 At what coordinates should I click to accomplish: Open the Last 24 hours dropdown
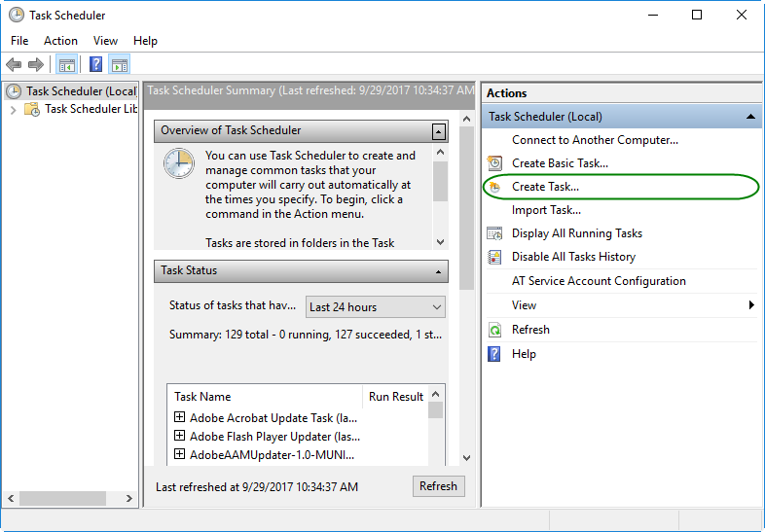(375, 307)
